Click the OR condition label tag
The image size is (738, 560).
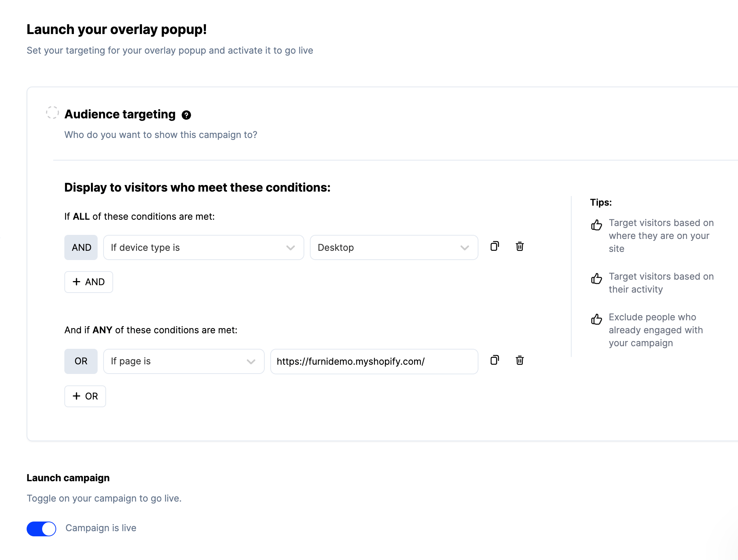[x=81, y=361]
